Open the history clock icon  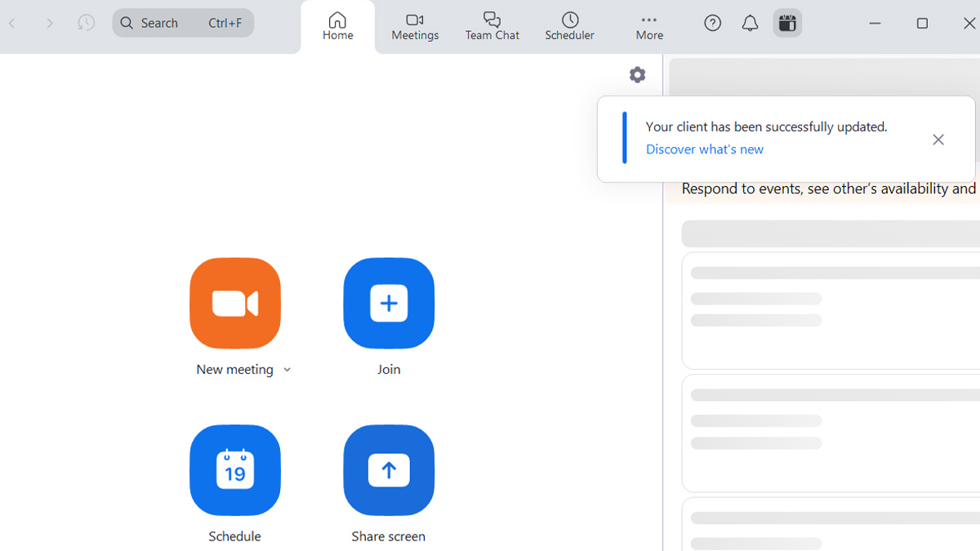click(x=86, y=23)
